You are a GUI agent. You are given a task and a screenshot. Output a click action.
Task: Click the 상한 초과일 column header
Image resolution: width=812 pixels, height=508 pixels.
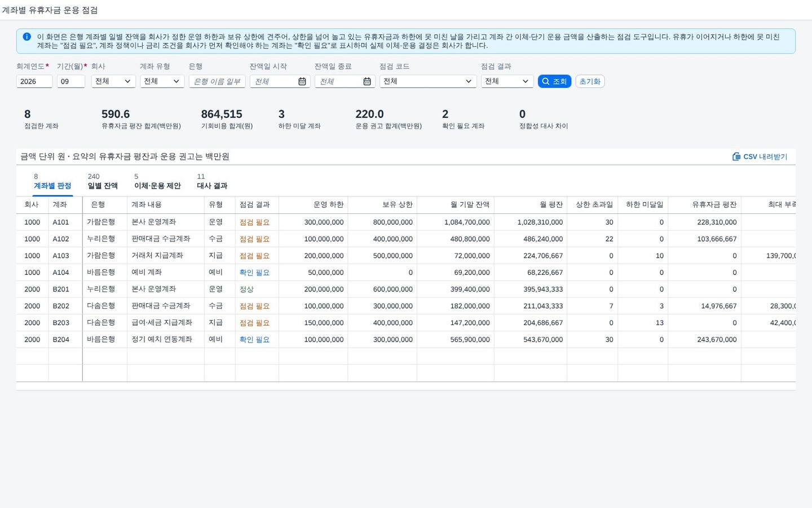[593, 205]
